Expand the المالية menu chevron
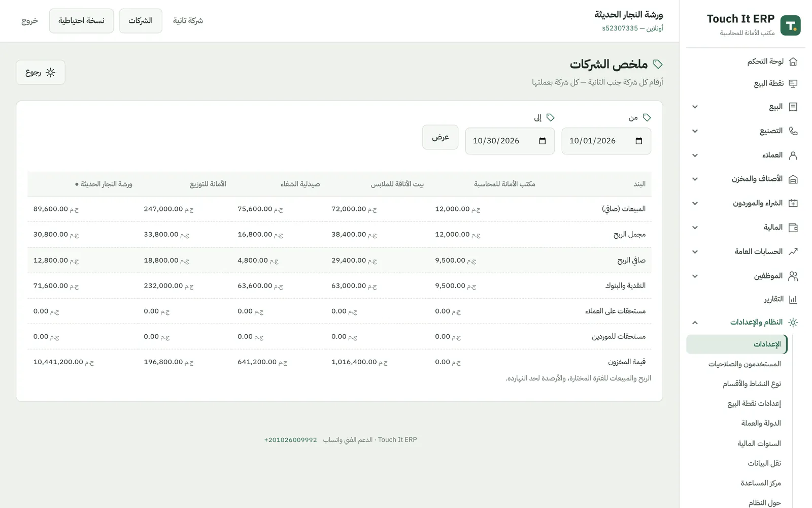The image size is (812, 508). (x=695, y=228)
